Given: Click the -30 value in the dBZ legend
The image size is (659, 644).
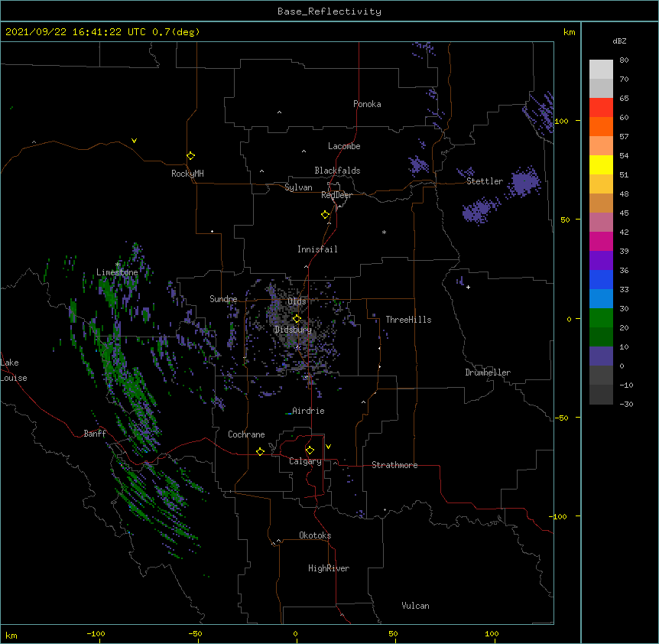Looking at the screenshot, I should (x=626, y=405).
